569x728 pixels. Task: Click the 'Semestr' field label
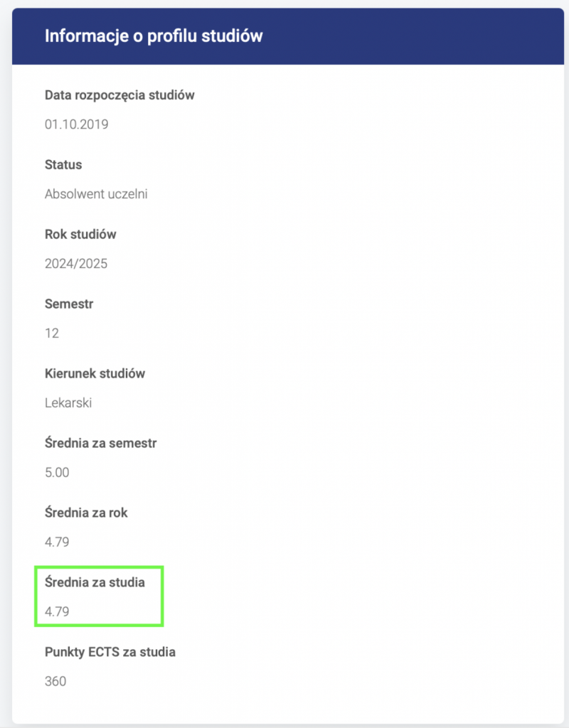coord(69,304)
